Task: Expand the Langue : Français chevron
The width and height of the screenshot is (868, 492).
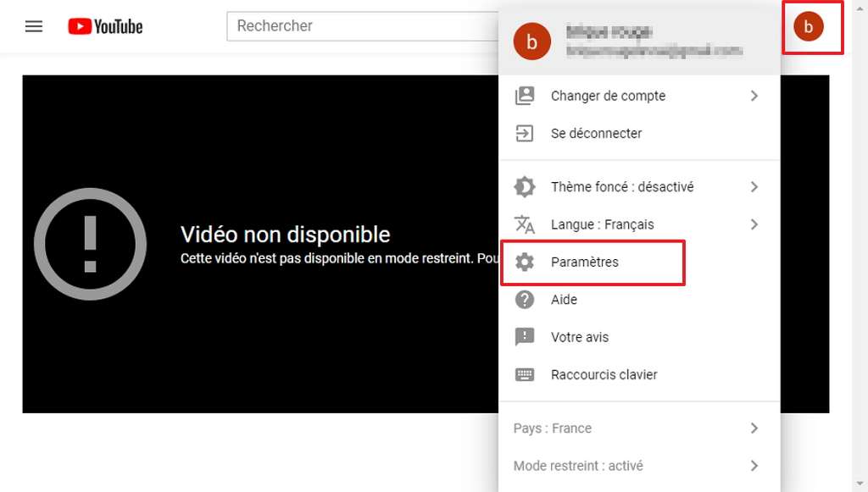Action: pos(754,224)
